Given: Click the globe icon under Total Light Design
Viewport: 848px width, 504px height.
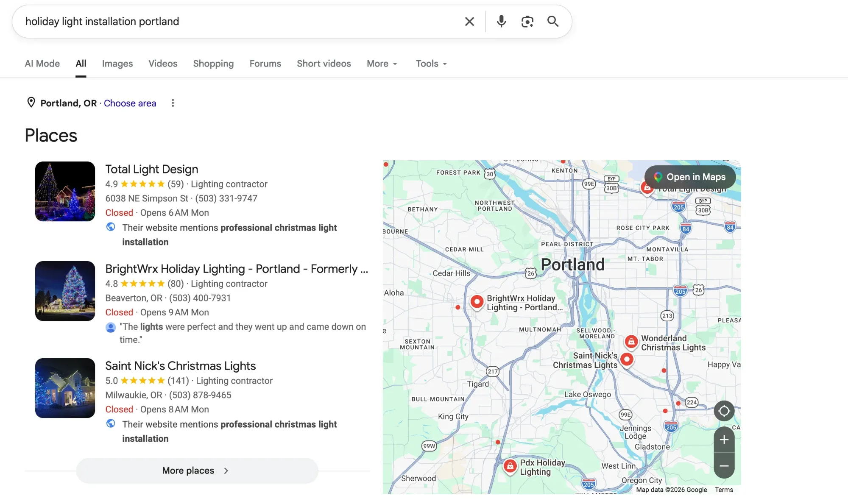Looking at the screenshot, I should [x=111, y=227].
